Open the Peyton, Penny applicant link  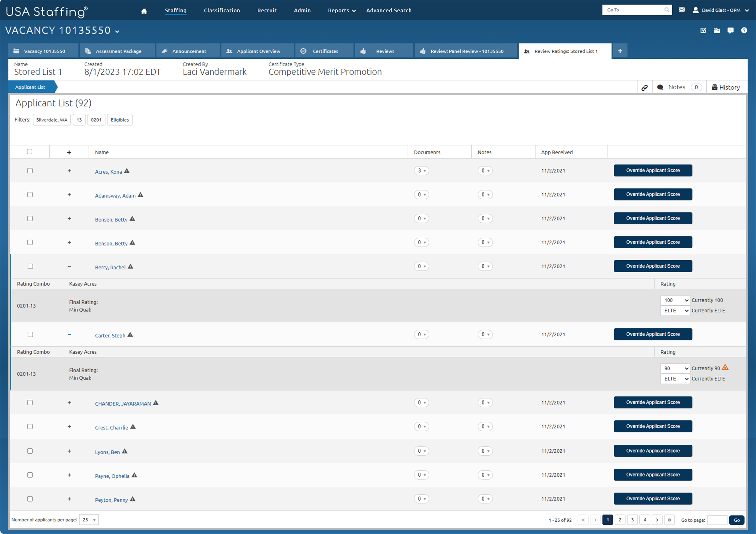pyautogui.click(x=111, y=500)
